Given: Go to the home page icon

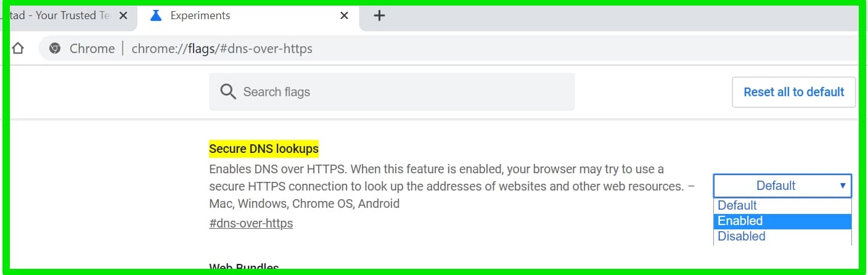Looking at the screenshot, I should [x=17, y=48].
